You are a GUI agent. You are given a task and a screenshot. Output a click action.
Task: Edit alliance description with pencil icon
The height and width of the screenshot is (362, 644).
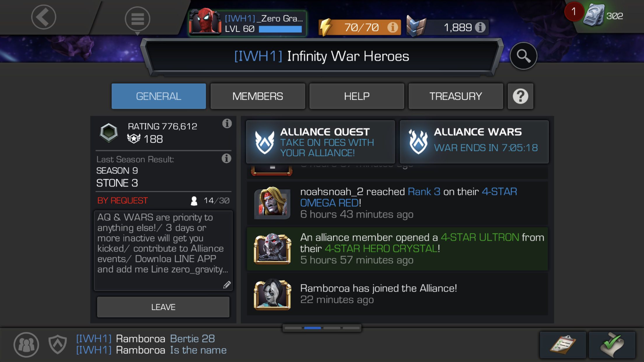click(227, 284)
